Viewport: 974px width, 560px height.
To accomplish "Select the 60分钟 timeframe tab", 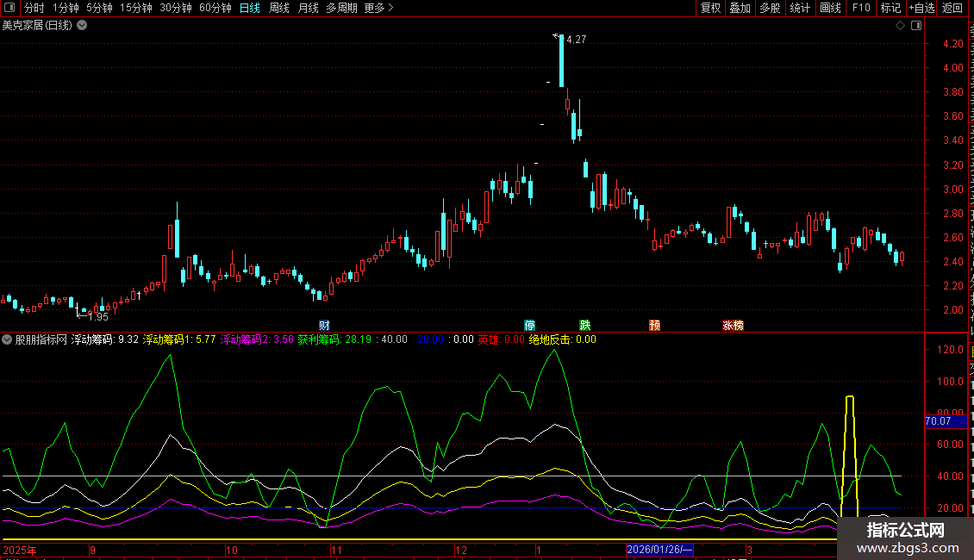I will click(x=215, y=8).
